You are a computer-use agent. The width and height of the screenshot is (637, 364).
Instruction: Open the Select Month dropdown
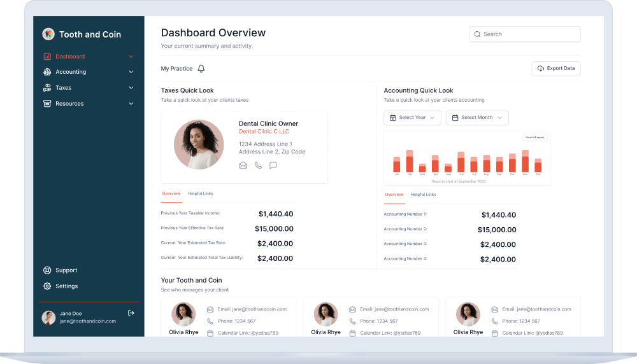tap(477, 118)
